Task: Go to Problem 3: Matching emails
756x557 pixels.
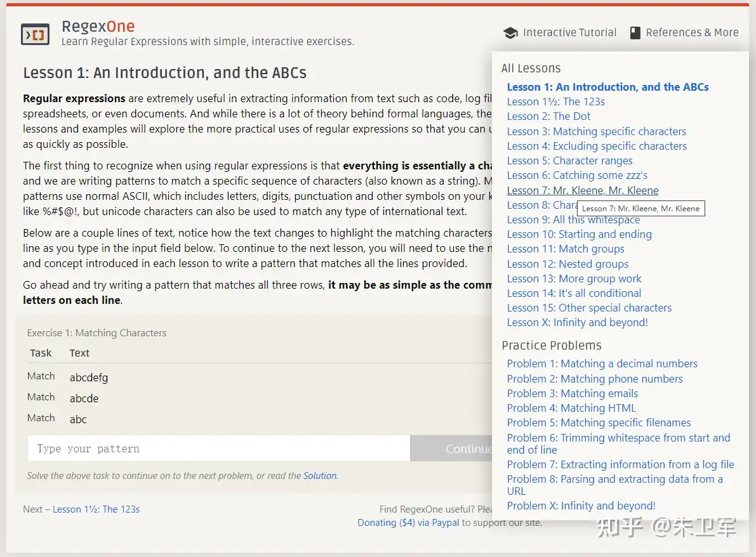Action: 573,393
